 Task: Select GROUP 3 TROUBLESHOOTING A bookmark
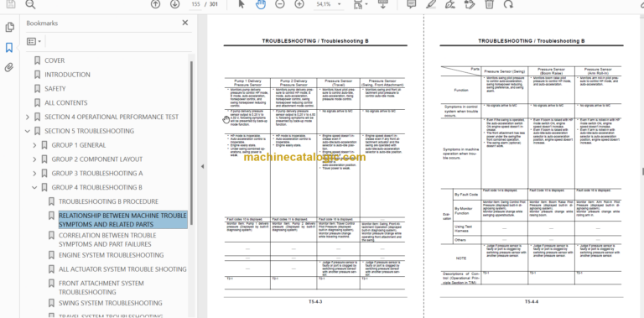[97, 174]
